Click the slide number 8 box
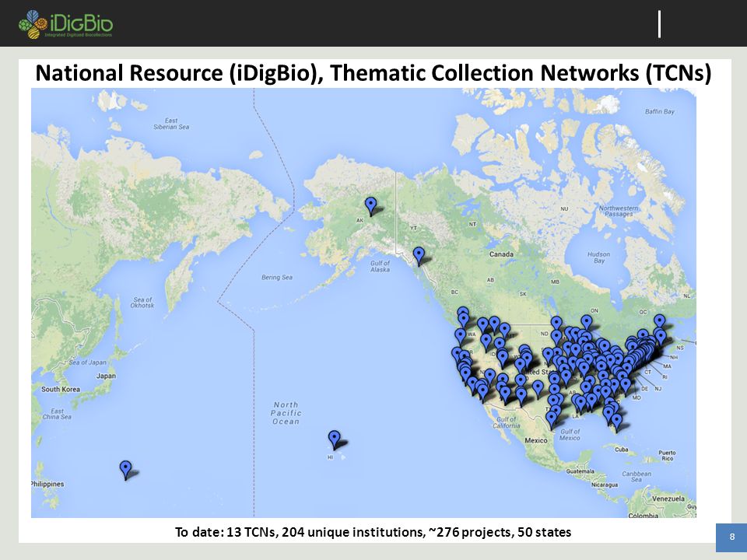 pos(731,537)
